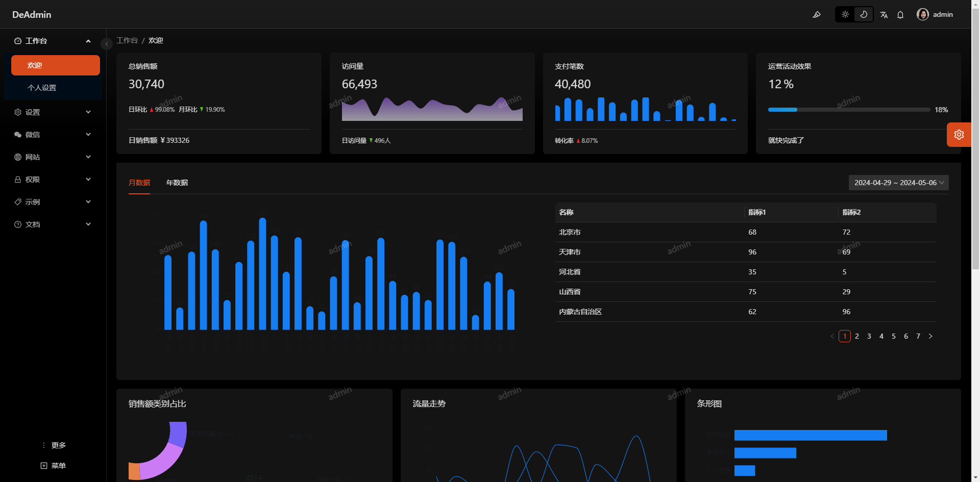This screenshot has height=482, width=980.
Task: Expand the 示例 menu chevron
Action: click(x=88, y=202)
